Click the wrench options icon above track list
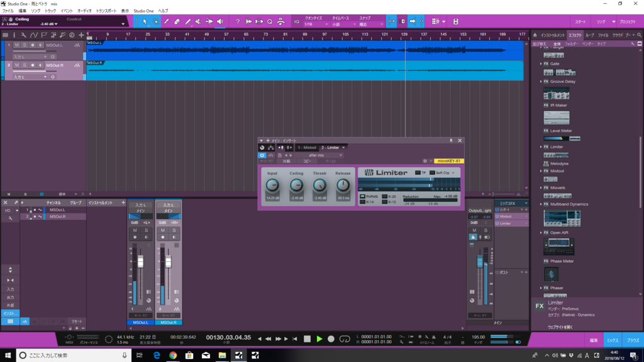Screen dimensions: 644x362 point(23,35)
